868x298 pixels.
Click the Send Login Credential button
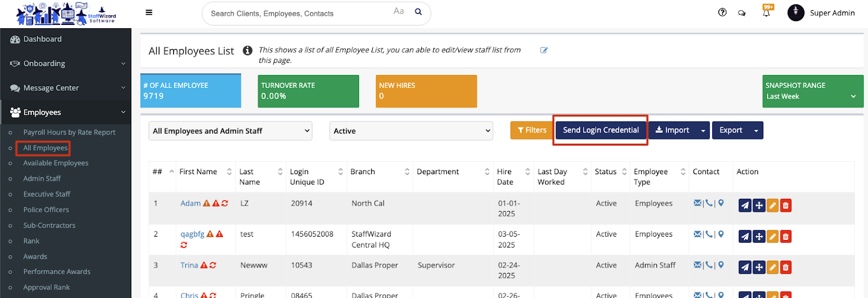pos(601,130)
